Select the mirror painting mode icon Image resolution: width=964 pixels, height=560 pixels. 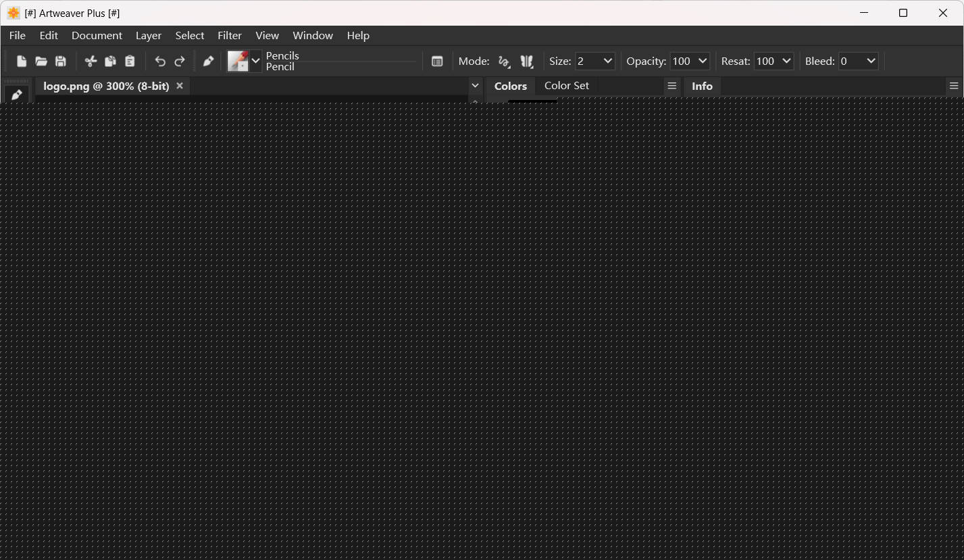(x=527, y=61)
